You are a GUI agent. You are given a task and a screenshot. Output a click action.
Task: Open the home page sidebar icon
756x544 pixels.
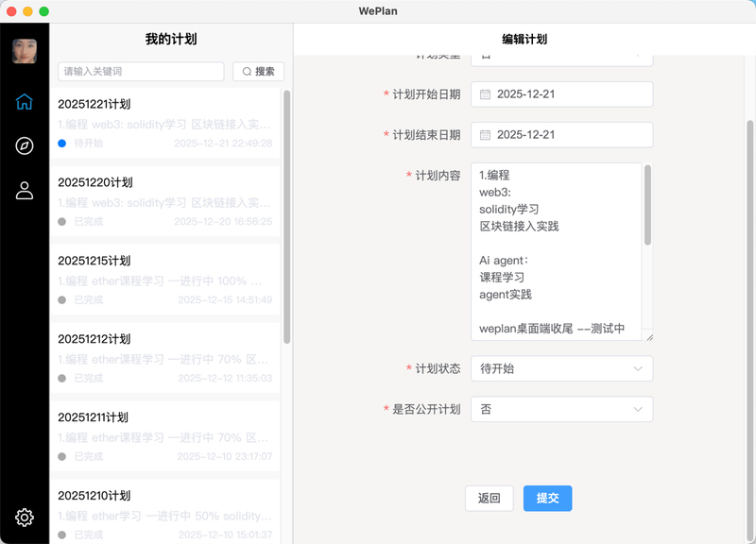click(25, 102)
